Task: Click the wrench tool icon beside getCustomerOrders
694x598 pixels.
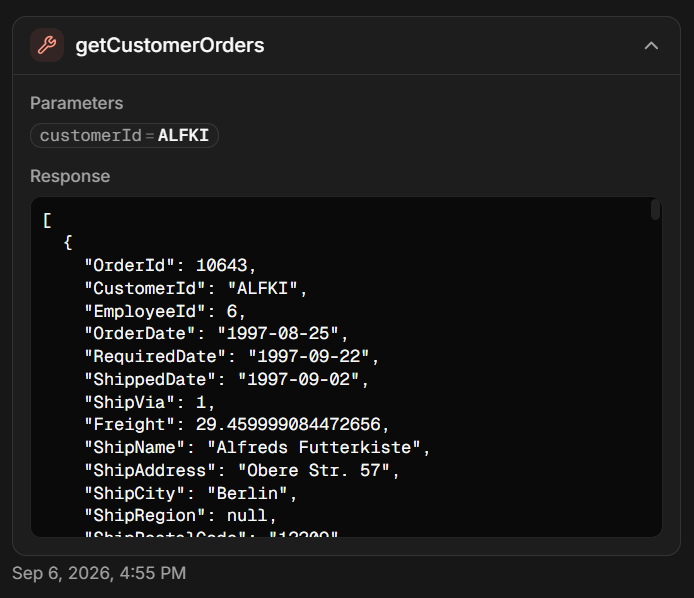Action: point(47,45)
